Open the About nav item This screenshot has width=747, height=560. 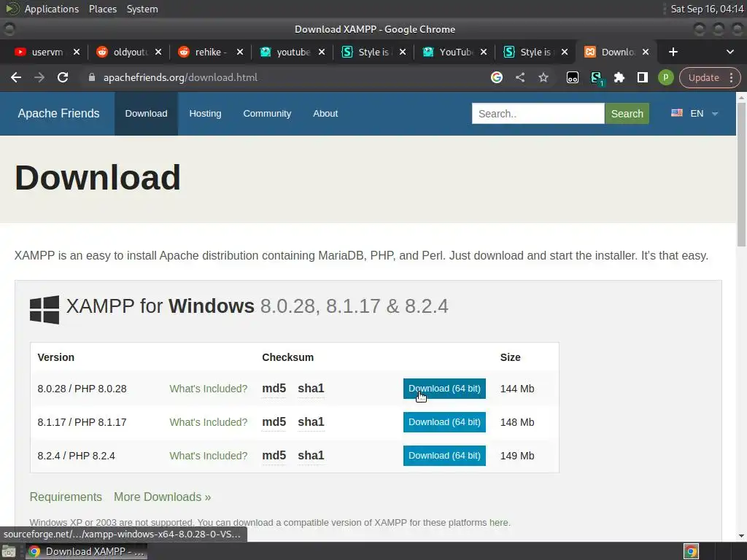(325, 113)
